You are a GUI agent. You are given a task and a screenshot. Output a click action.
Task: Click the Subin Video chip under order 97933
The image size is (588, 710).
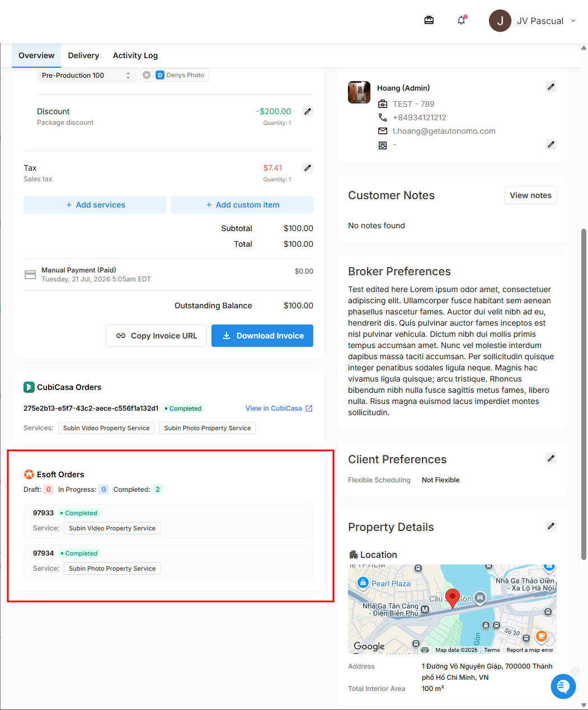[x=112, y=528]
